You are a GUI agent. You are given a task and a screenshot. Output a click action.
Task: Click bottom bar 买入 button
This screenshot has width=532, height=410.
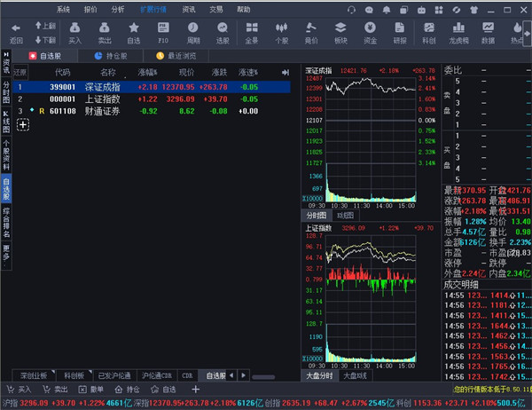coord(19,390)
